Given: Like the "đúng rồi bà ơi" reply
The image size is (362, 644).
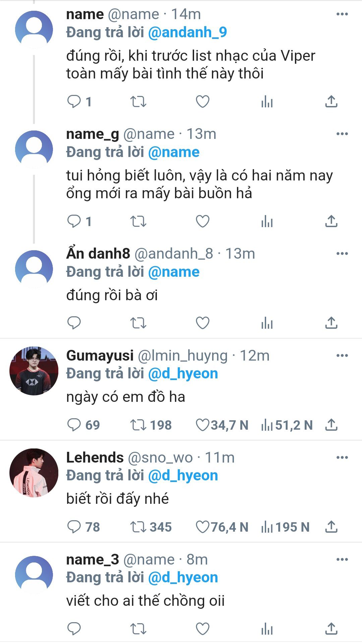Looking at the screenshot, I should coord(202,323).
